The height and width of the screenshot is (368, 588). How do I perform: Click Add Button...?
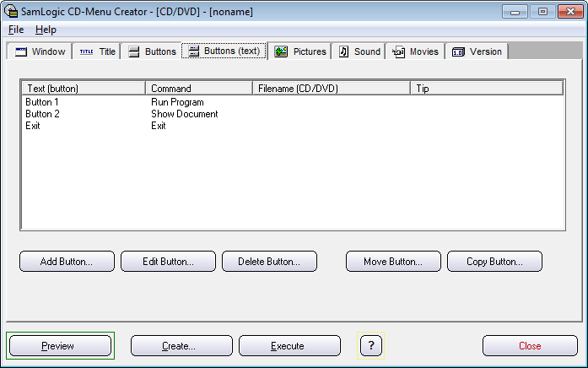click(67, 262)
